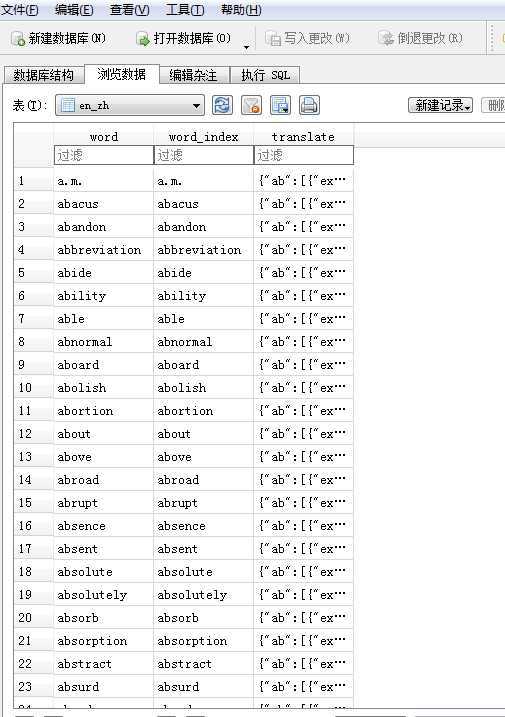
Task: Click the word cell 'abacus'
Action: tap(104, 203)
